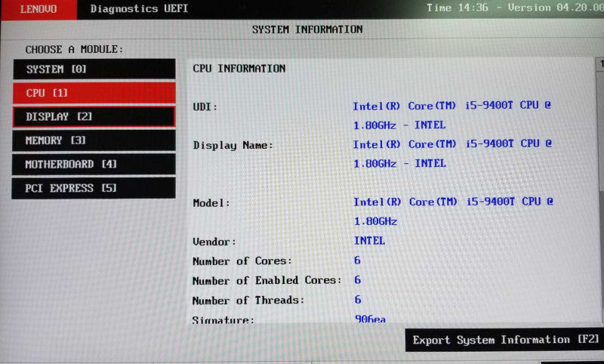
Task: Click the Model value 1.80GHz line
Action: (375, 221)
